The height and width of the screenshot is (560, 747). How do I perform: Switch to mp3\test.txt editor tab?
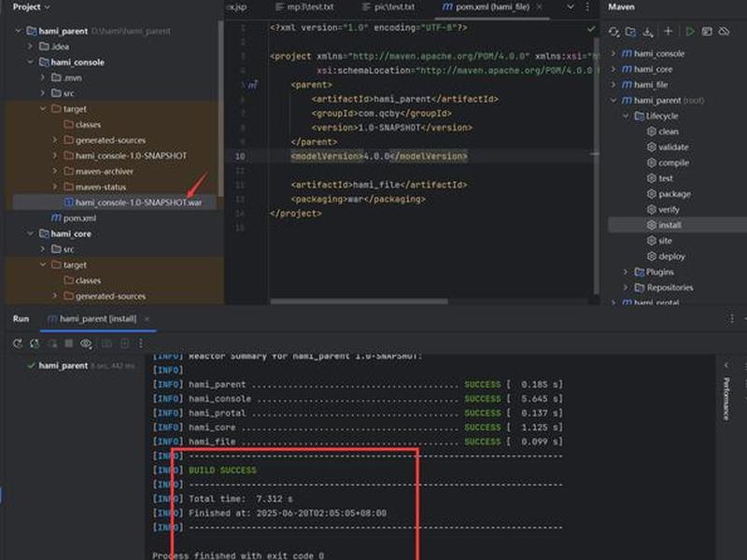point(305,7)
